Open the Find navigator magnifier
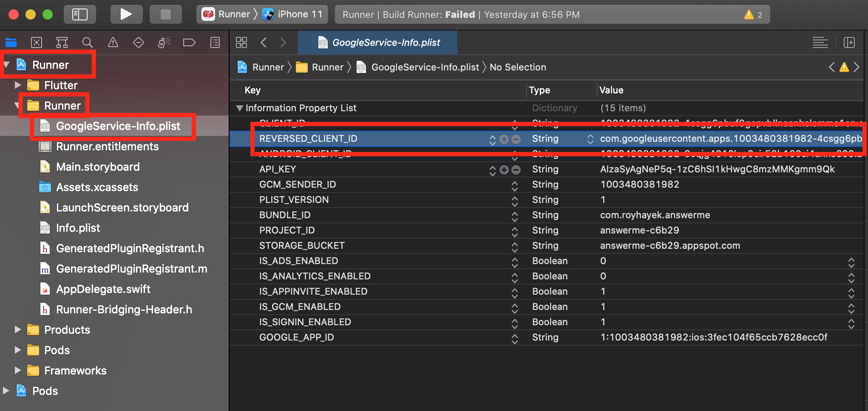Image resolution: width=868 pixels, height=411 pixels. (x=88, y=42)
